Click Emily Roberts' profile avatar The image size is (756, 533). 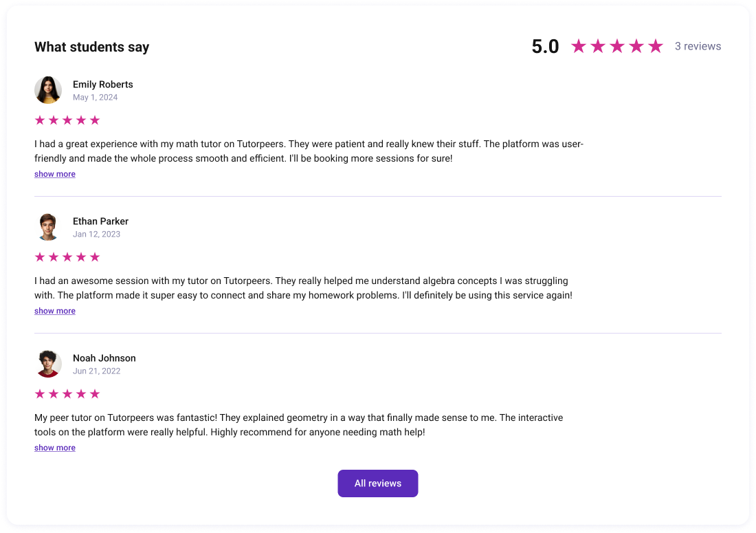point(48,90)
